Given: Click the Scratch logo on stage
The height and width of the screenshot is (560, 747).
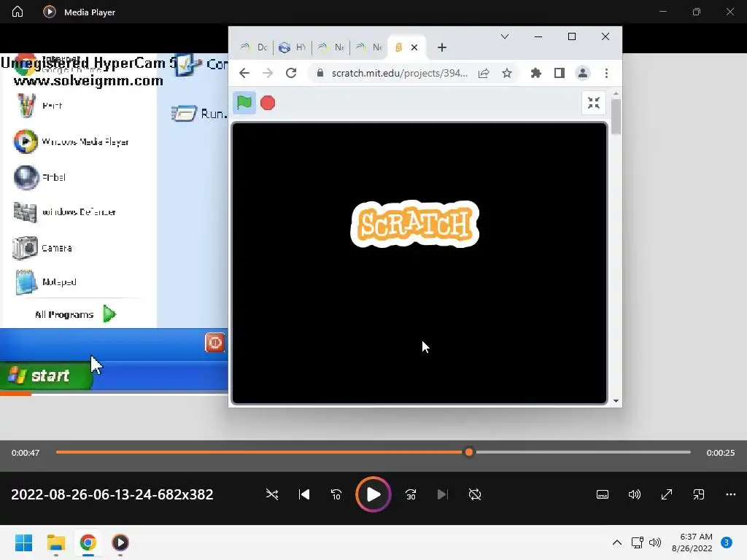Looking at the screenshot, I should pos(414,224).
